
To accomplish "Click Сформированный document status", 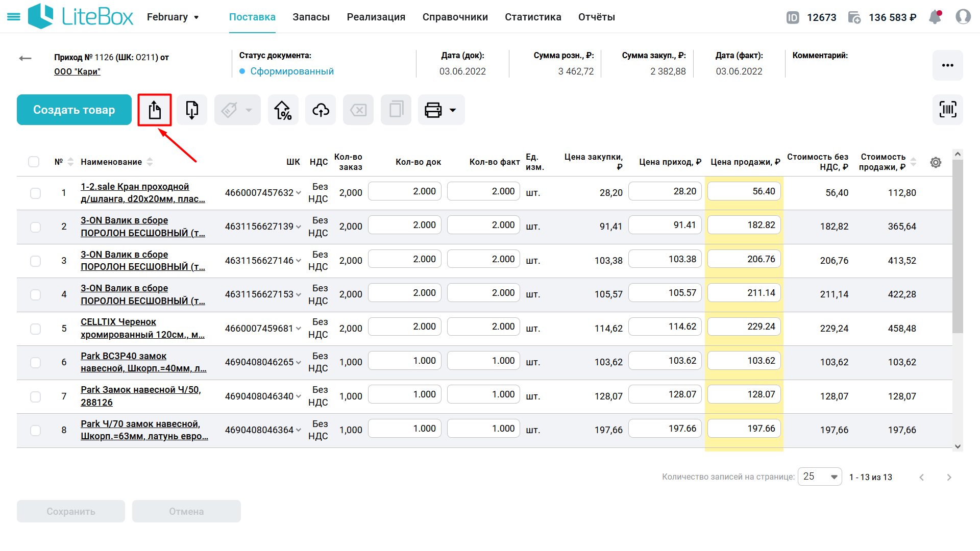I will 292,71.
